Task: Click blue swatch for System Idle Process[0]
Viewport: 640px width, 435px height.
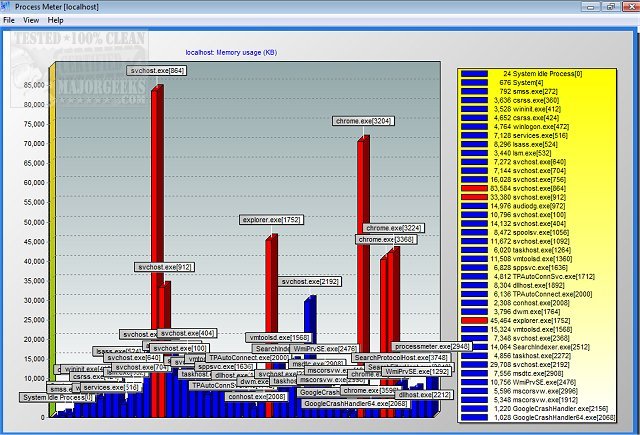Action: coord(474,74)
